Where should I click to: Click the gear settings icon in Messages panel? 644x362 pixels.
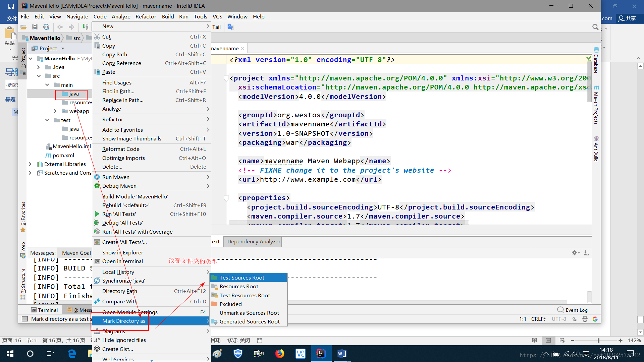pyautogui.click(x=575, y=253)
